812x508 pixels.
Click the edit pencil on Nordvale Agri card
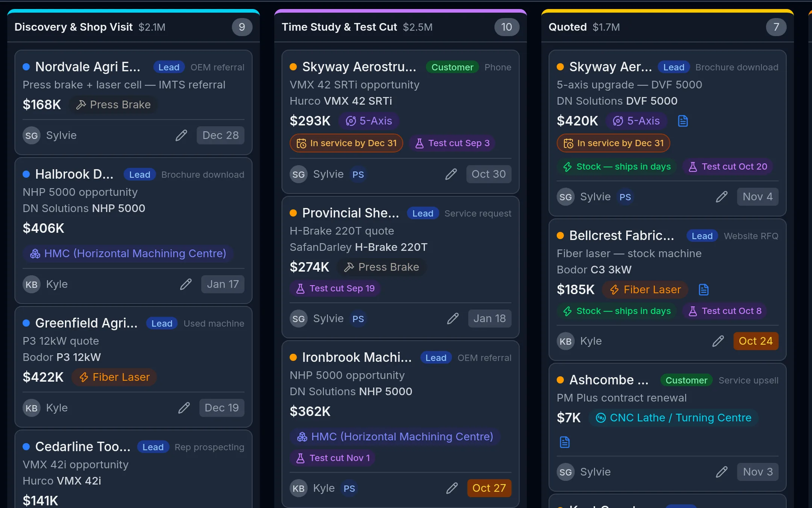[x=181, y=135]
